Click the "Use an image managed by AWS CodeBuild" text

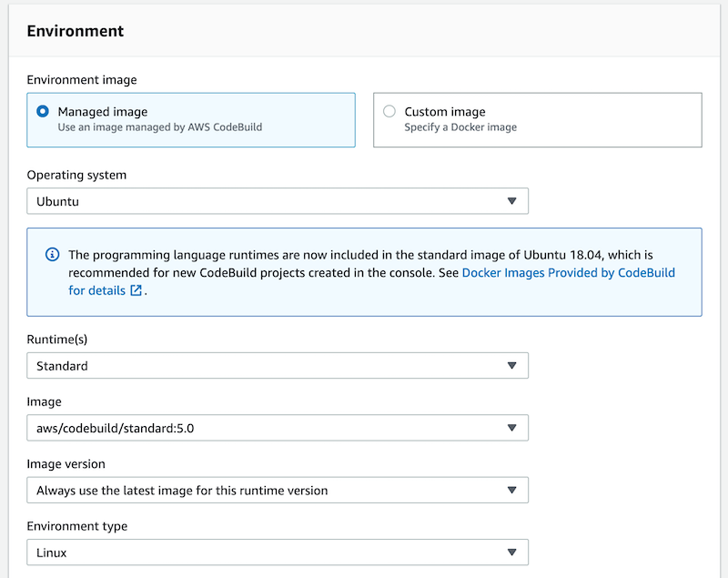pyautogui.click(x=160, y=127)
